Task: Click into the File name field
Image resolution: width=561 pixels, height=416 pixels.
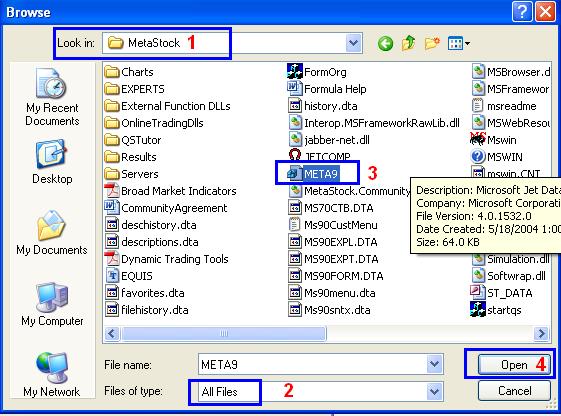Action: click(x=312, y=364)
